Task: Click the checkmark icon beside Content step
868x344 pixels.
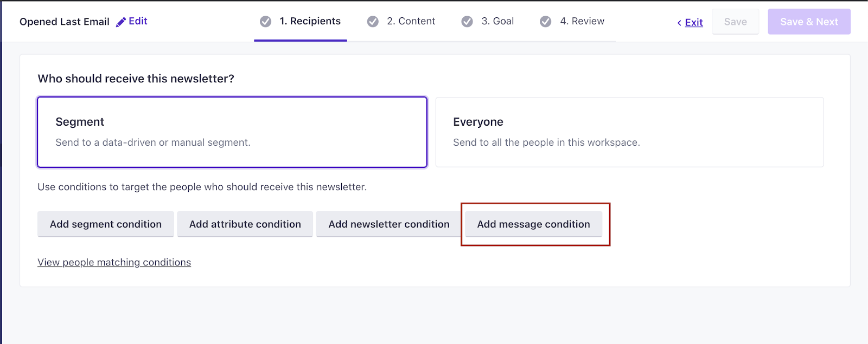Action: pos(373,22)
